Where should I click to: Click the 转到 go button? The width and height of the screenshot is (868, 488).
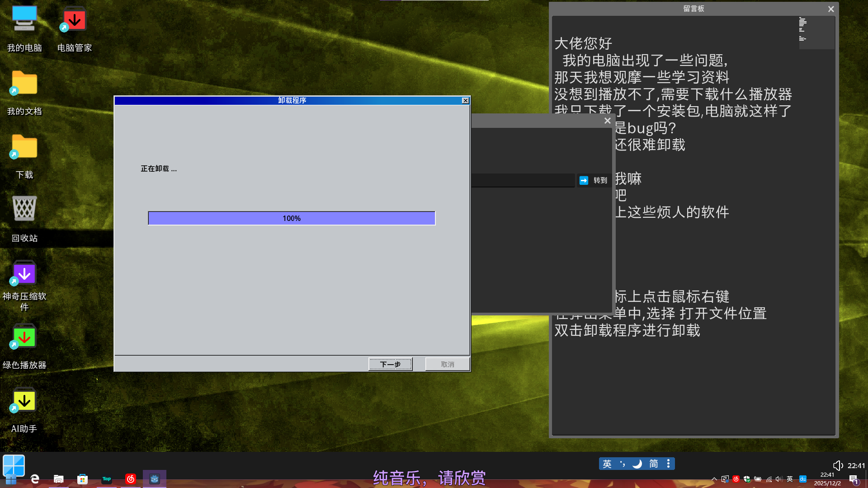pos(594,180)
